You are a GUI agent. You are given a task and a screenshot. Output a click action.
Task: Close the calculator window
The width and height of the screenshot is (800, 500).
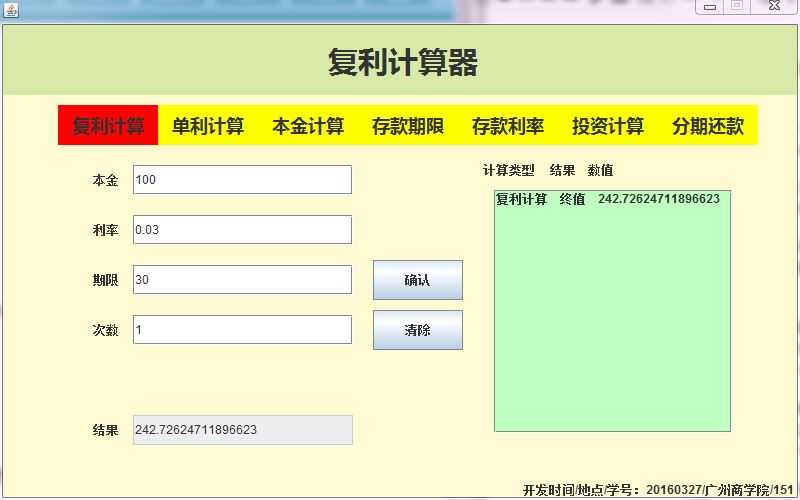774,6
